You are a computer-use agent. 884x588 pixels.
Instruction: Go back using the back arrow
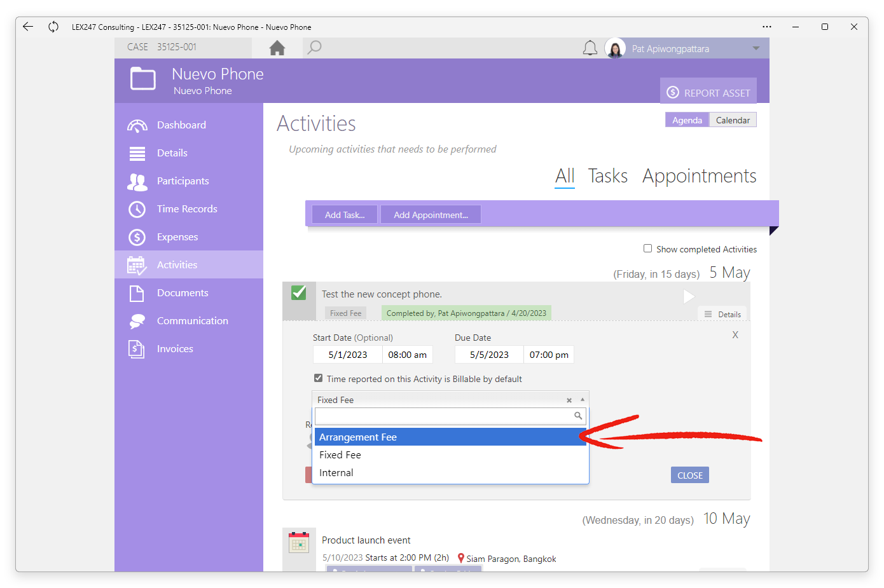[x=28, y=27]
